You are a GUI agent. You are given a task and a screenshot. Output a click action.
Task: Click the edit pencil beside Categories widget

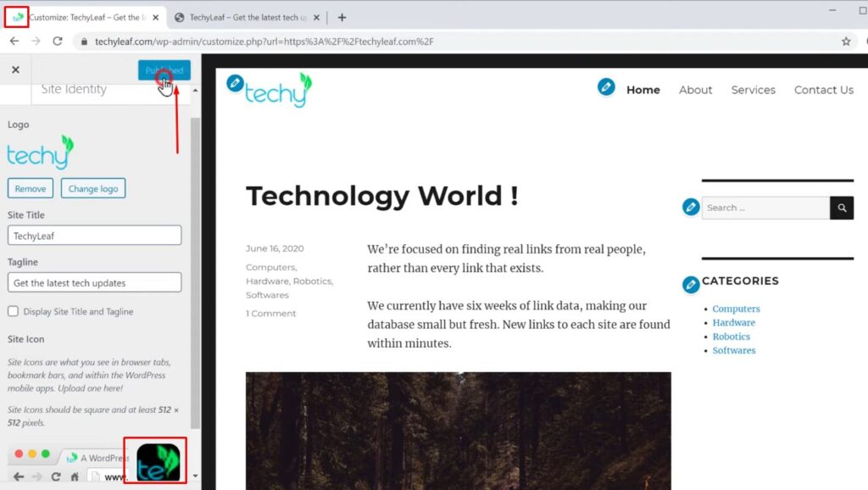tap(692, 285)
